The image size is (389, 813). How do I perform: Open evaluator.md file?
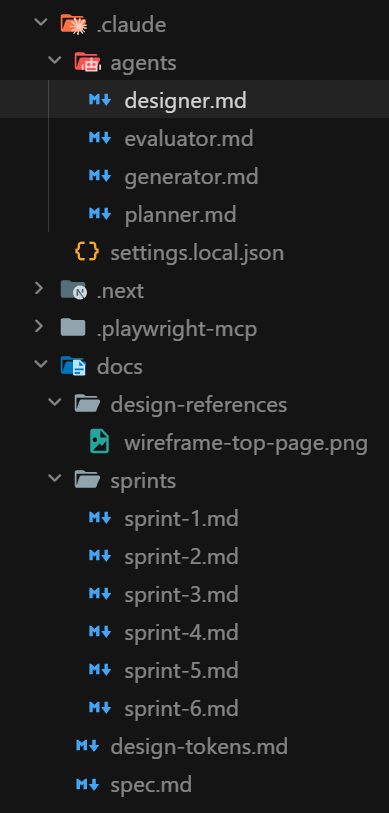coord(189,138)
